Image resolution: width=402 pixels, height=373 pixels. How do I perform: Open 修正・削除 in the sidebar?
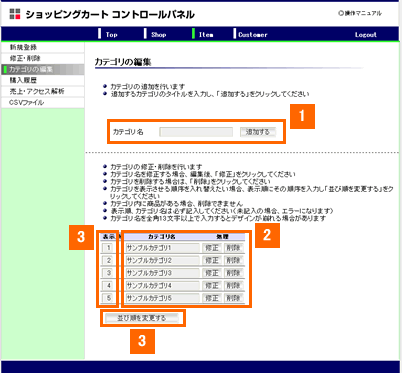pos(42,58)
